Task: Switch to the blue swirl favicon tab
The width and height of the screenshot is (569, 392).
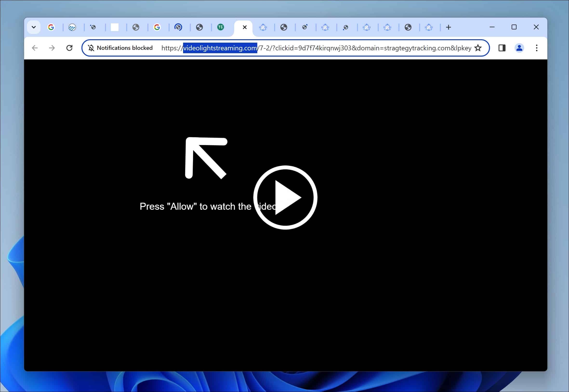Action: pos(178,27)
